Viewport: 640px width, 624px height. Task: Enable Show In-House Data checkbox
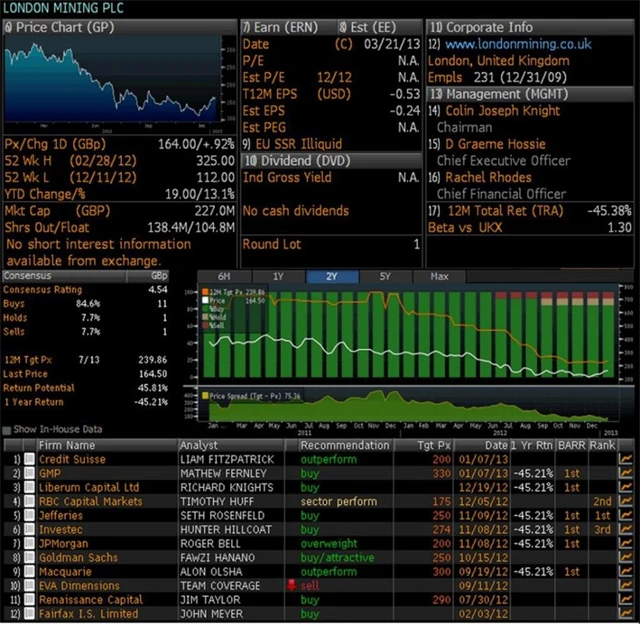tap(9, 429)
